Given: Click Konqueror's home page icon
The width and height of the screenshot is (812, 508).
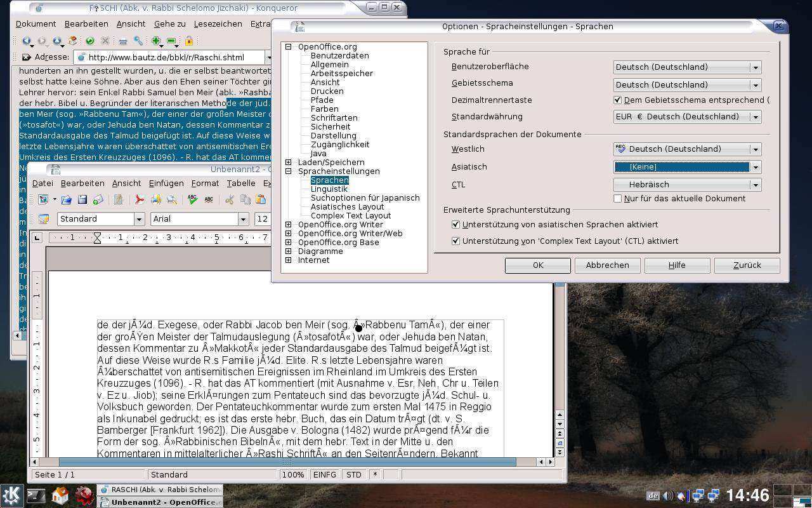Looking at the screenshot, I should (x=72, y=41).
